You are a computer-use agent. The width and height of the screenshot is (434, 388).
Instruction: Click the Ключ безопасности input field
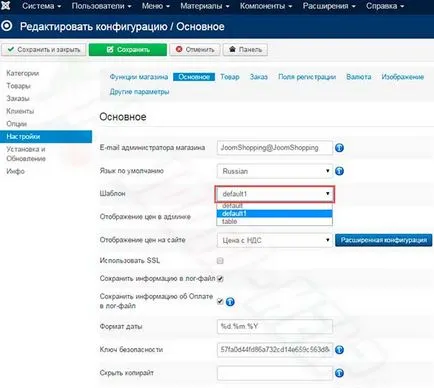click(x=275, y=350)
